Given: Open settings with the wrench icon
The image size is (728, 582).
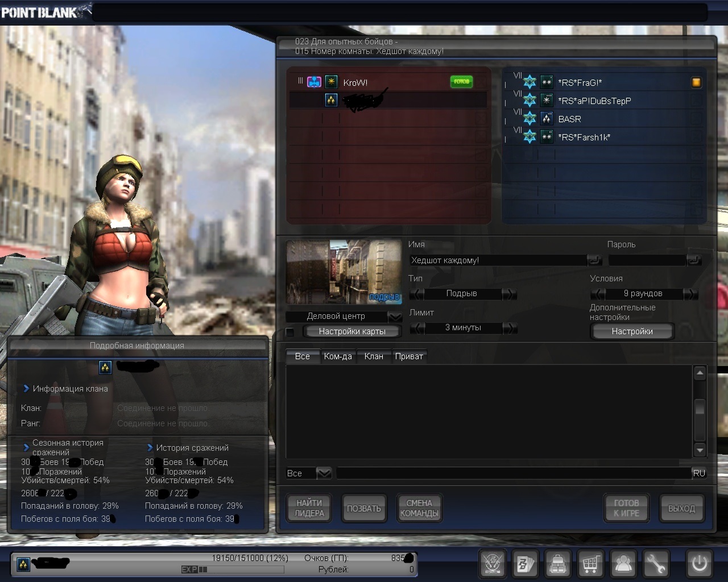Looking at the screenshot, I should (656, 564).
